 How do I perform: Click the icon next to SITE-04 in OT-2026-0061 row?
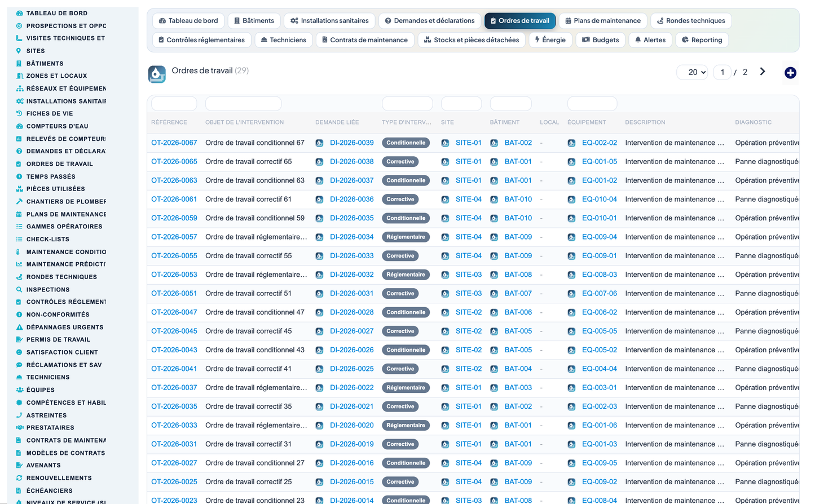point(445,200)
